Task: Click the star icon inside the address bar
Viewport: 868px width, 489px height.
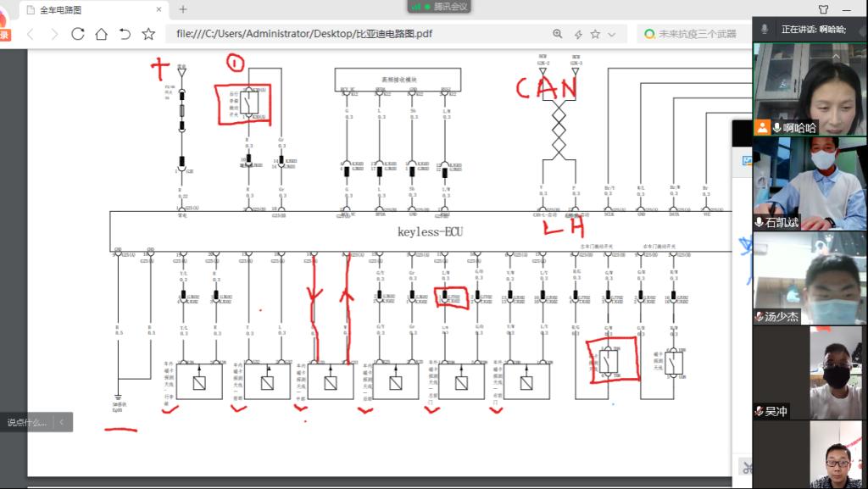Action: click(x=595, y=34)
